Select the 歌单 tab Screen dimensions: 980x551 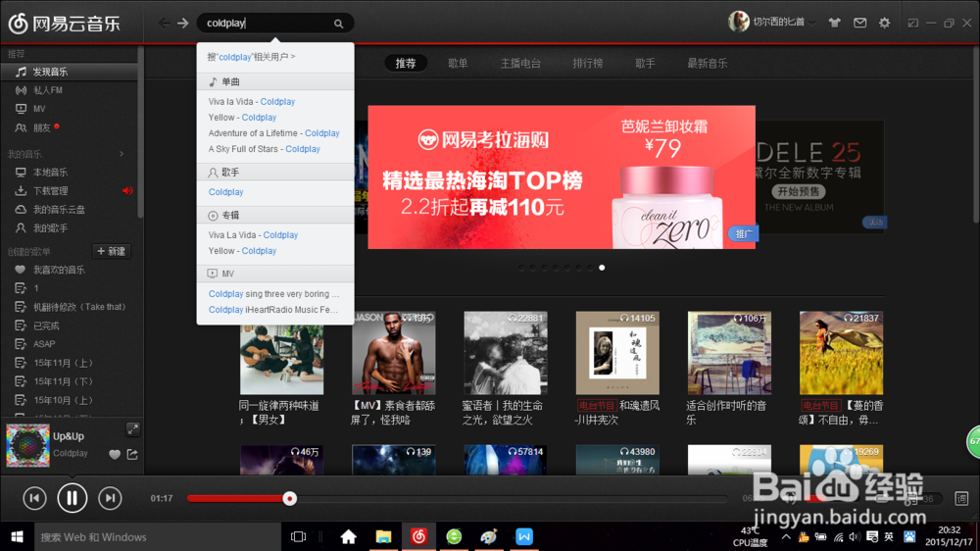pos(458,63)
